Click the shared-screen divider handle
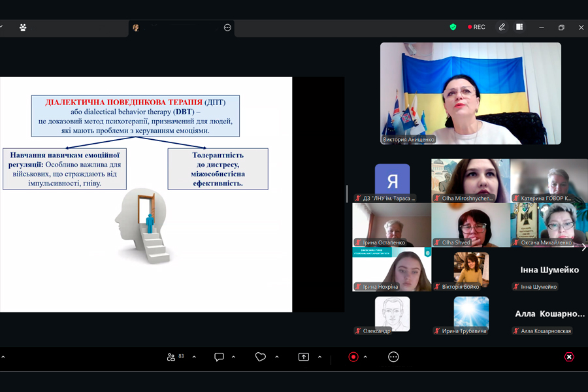 tap(347, 193)
